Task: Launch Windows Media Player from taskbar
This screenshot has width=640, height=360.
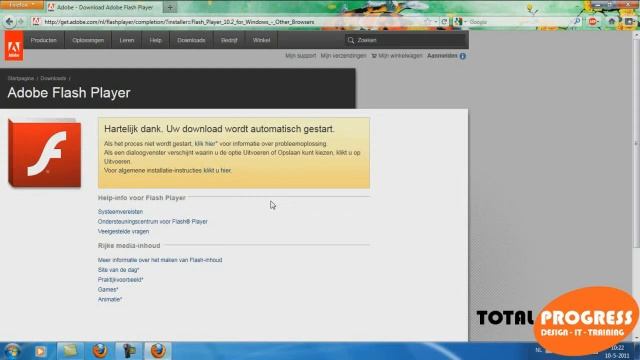Action: pos(40,351)
